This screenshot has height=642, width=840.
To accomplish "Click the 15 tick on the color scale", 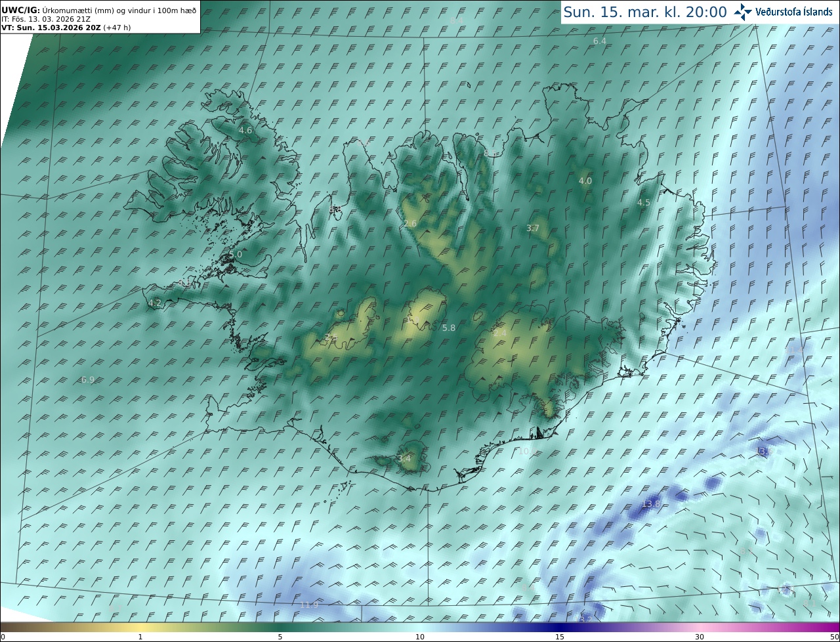I will click(560, 637).
